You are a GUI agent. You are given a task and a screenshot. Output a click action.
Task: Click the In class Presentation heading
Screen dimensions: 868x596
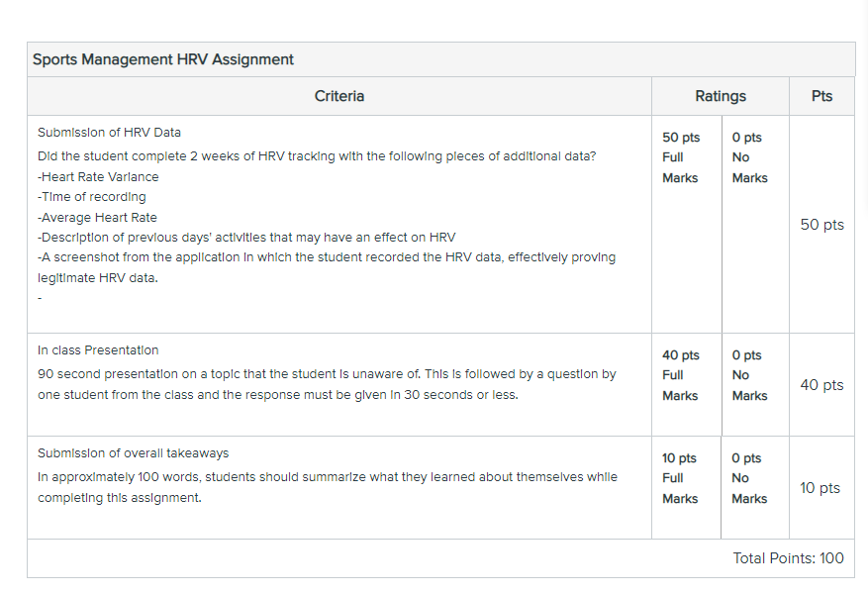[98, 350]
